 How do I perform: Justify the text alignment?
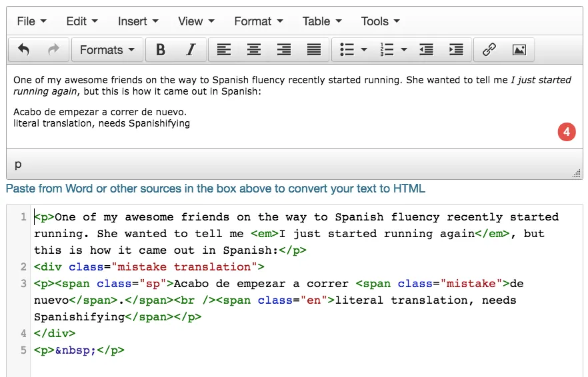coord(314,50)
